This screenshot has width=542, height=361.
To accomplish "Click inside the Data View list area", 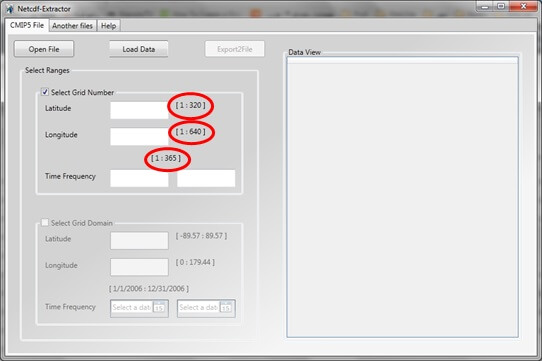I will [402, 197].
